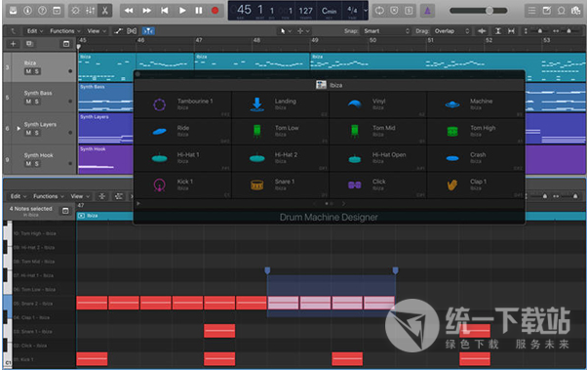This screenshot has width=588, height=370.
Task: Click the Crash cymbal icon
Action: point(452,158)
